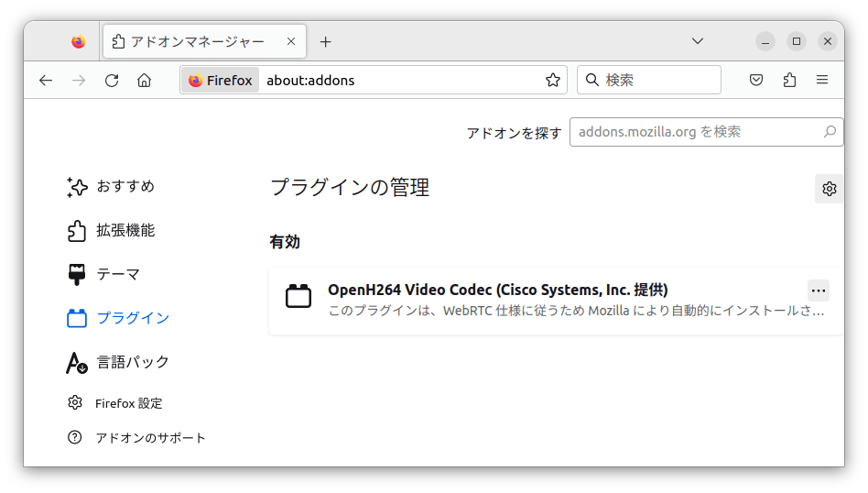Viewport: 868px width, 493px height.
Task: Go back using the back arrow
Action: click(46, 81)
